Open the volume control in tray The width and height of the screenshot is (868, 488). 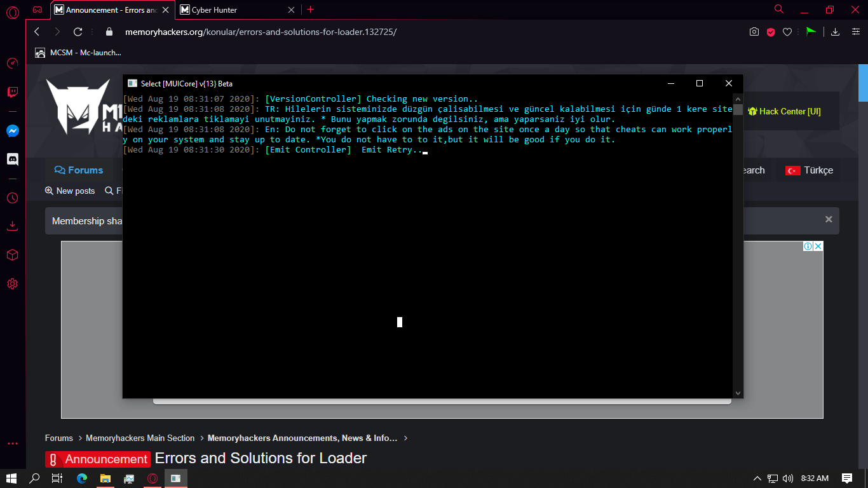point(788,478)
